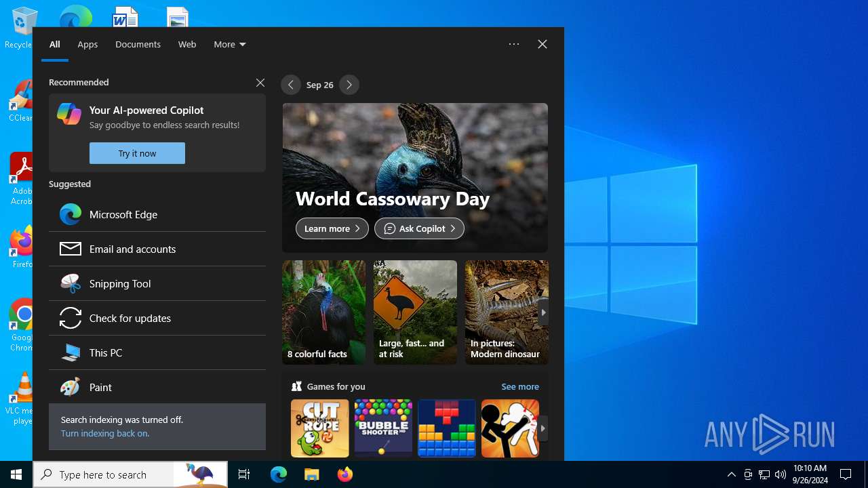Viewport: 868px width, 488px height.
Task: Select Check for updates suggestion
Action: [x=157, y=318]
